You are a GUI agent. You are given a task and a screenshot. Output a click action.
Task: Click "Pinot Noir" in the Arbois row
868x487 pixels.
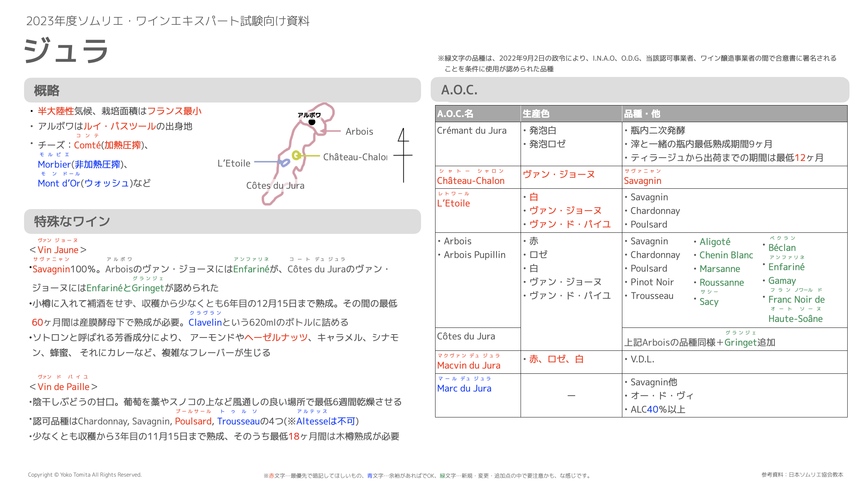[x=652, y=282]
